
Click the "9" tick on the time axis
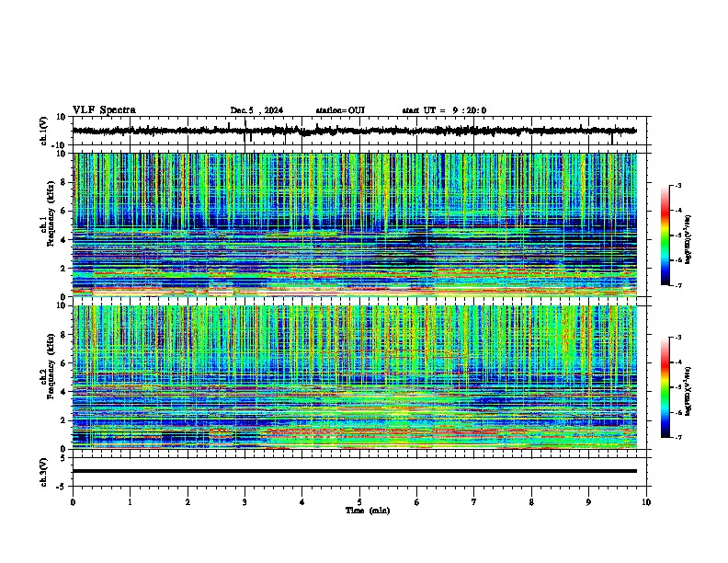point(588,502)
